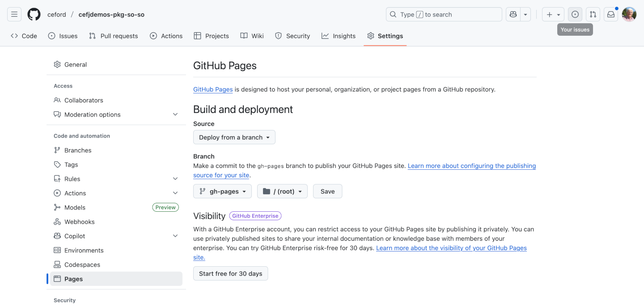Open 'Learn more about the visibility' link
This screenshot has width=644, height=306.
[451, 248]
